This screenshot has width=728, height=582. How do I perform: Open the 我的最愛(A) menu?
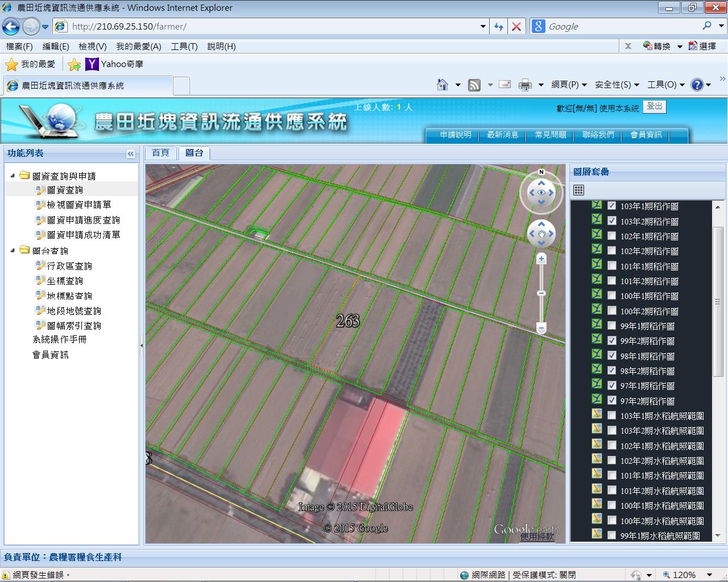pos(138,47)
